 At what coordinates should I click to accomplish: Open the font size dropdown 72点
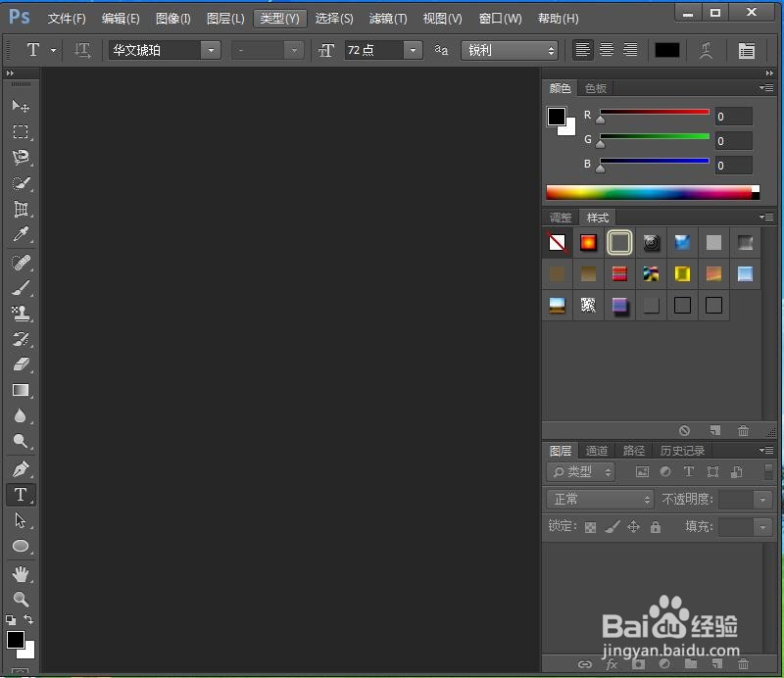(413, 50)
